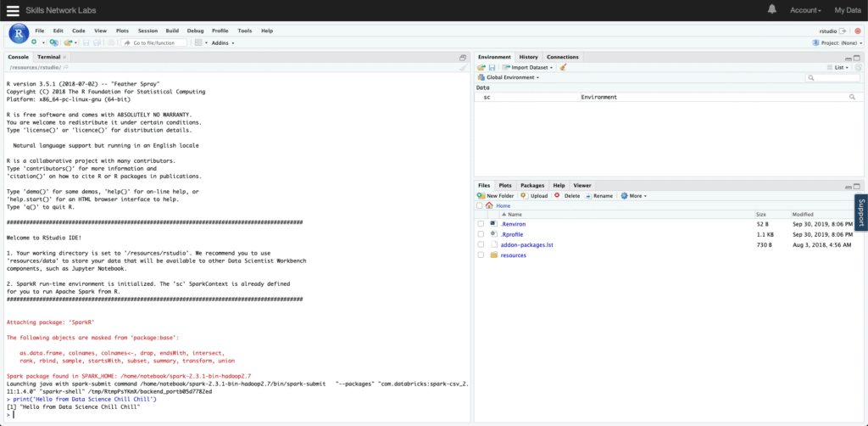
Task: Open the Import Dataset dropdown
Action: [x=527, y=67]
